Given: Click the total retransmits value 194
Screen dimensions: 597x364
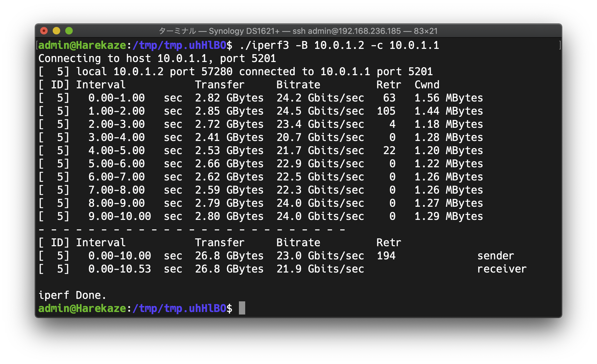Looking at the screenshot, I should click(386, 256).
